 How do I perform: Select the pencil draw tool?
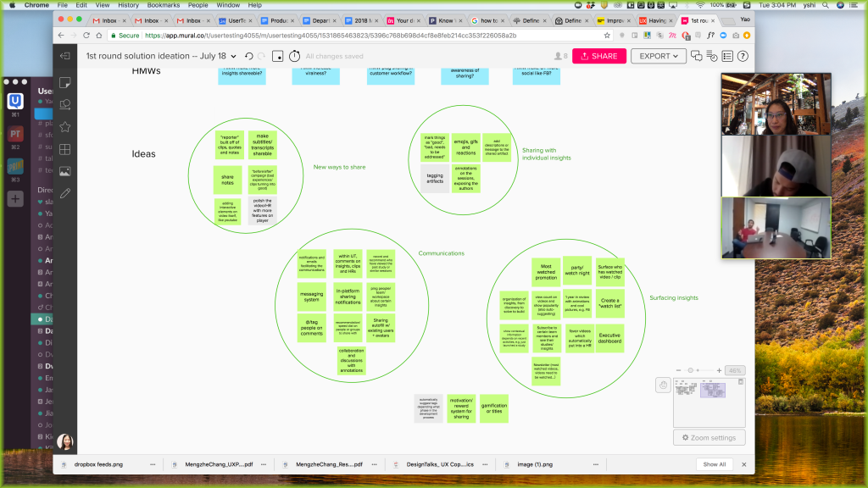[x=64, y=193]
